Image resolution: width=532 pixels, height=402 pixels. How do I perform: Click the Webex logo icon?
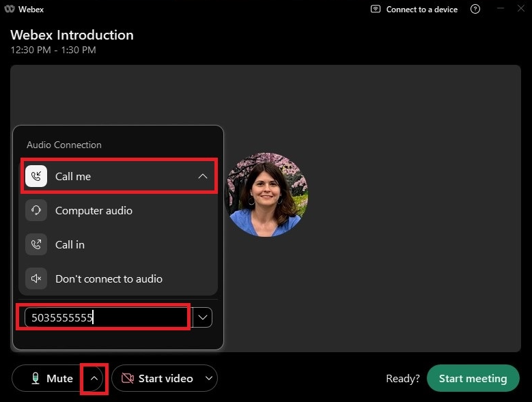(x=10, y=10)
